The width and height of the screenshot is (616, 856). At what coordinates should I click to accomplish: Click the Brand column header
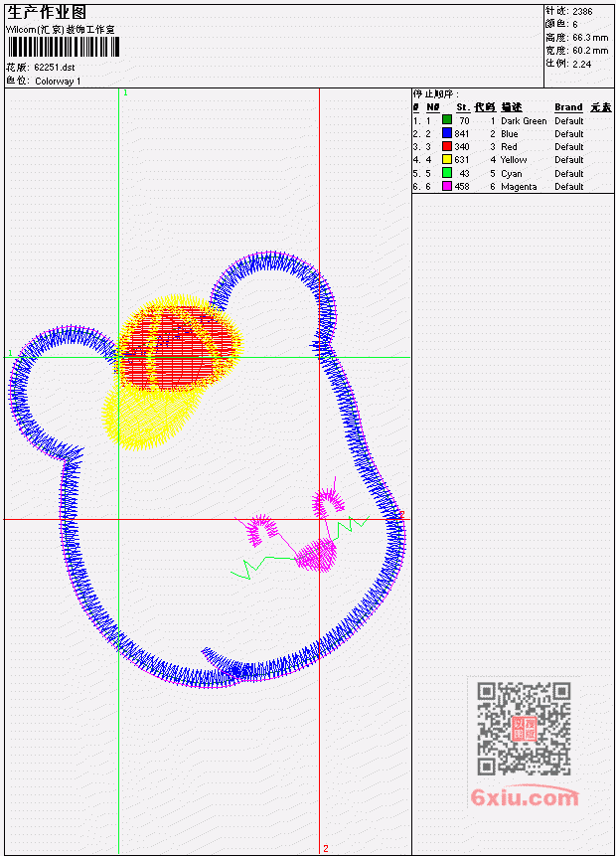568,107
